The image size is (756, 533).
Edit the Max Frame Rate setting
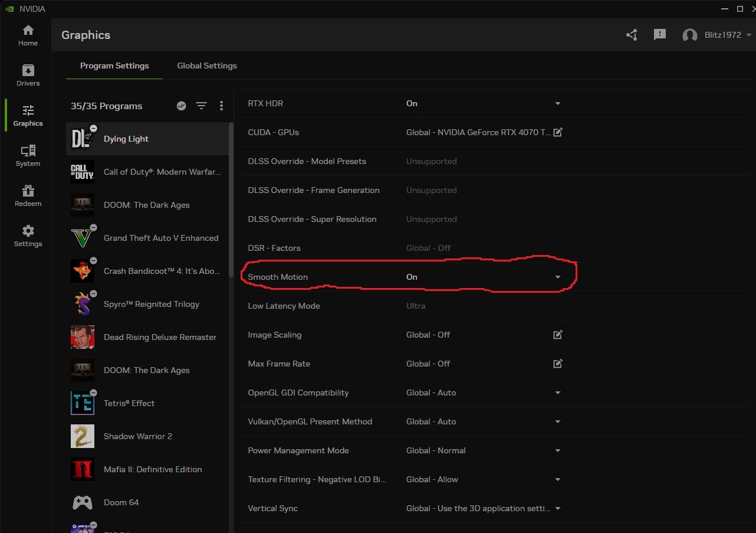coord(558,364)
